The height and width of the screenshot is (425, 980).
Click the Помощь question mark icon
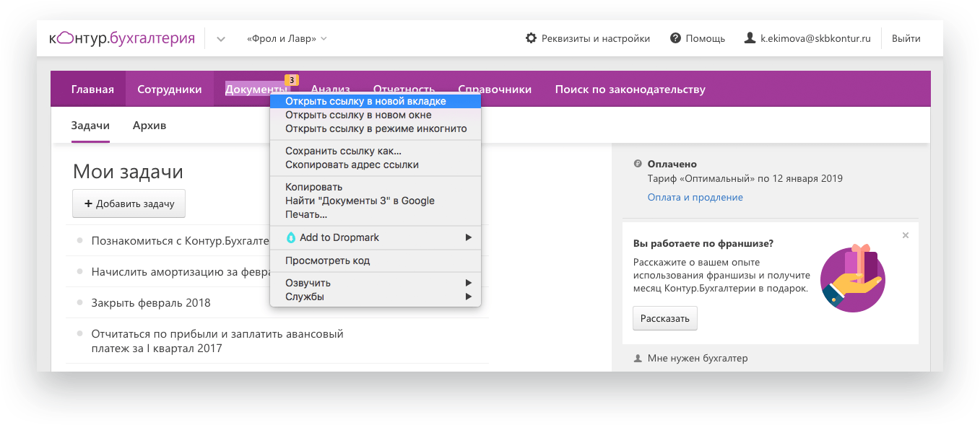point(675,38)
